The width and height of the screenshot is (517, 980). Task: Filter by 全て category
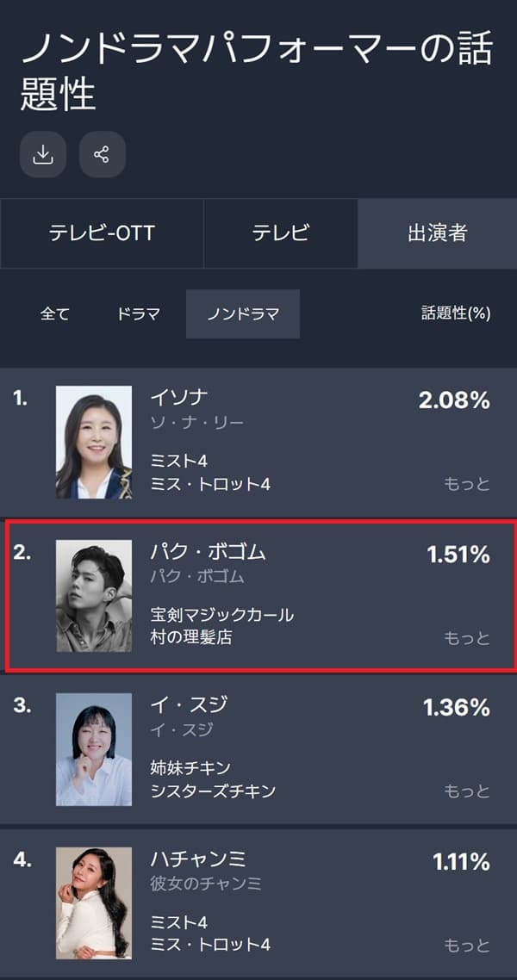pos(55,314)
